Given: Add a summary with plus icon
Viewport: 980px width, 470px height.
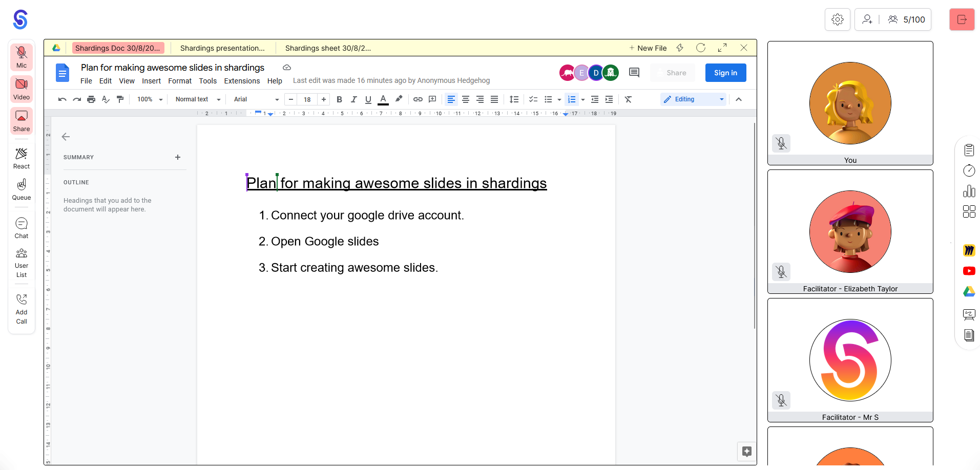Looking at the screenshot, I should 178,157.
